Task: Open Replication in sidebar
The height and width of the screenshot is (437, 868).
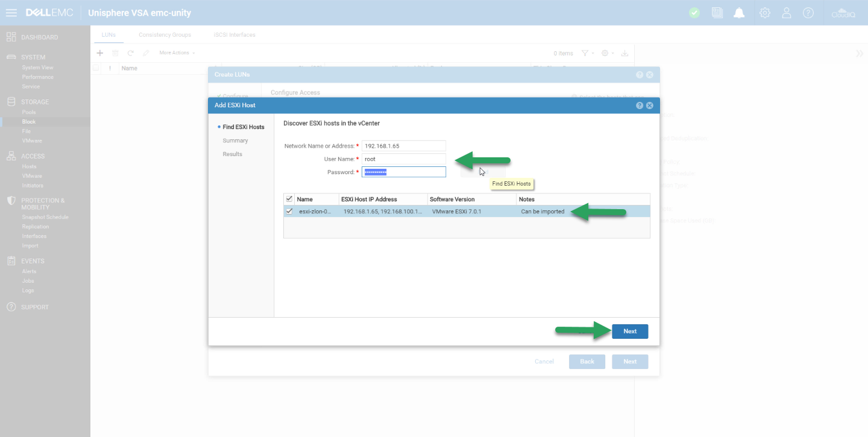Action: (36, 227)
